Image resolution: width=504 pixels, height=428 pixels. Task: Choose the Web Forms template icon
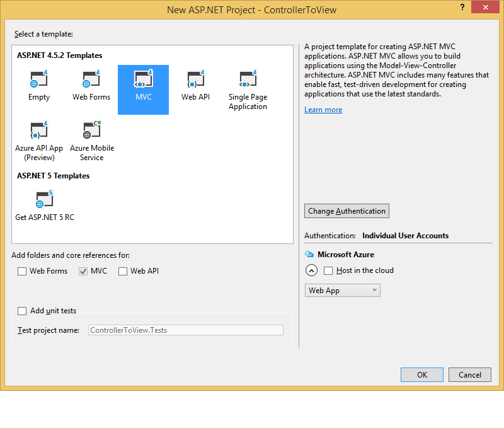[x=91, y=79]
